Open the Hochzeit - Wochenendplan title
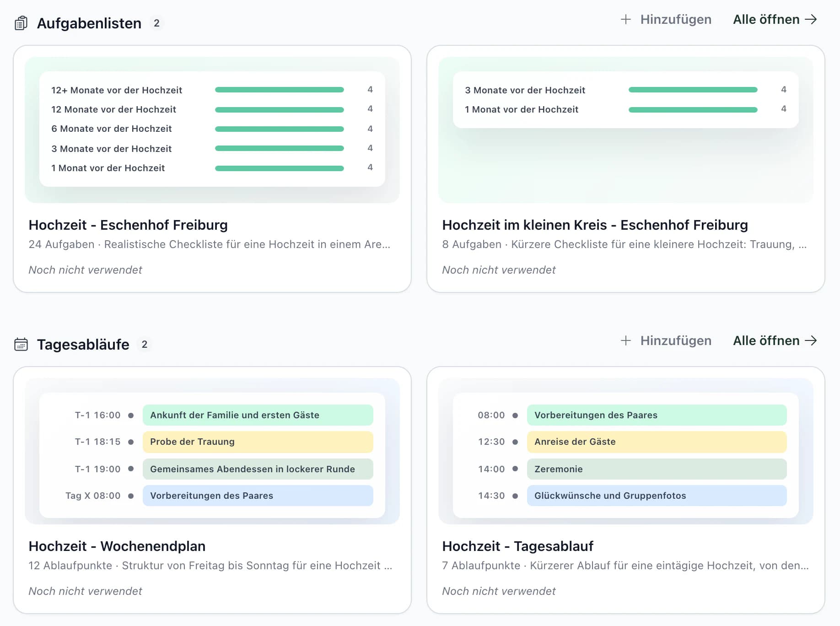This screenshot has width=840, height=626. click(117, 546)
